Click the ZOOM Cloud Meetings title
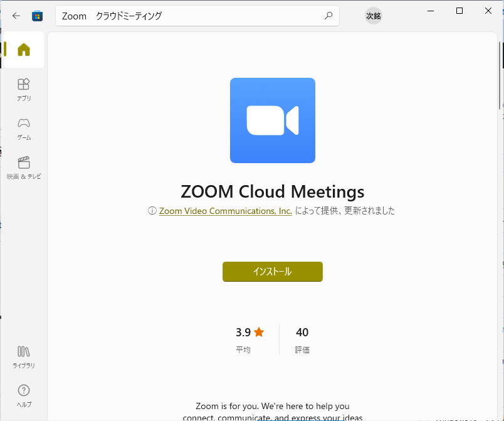 click(x=273, y=192)
